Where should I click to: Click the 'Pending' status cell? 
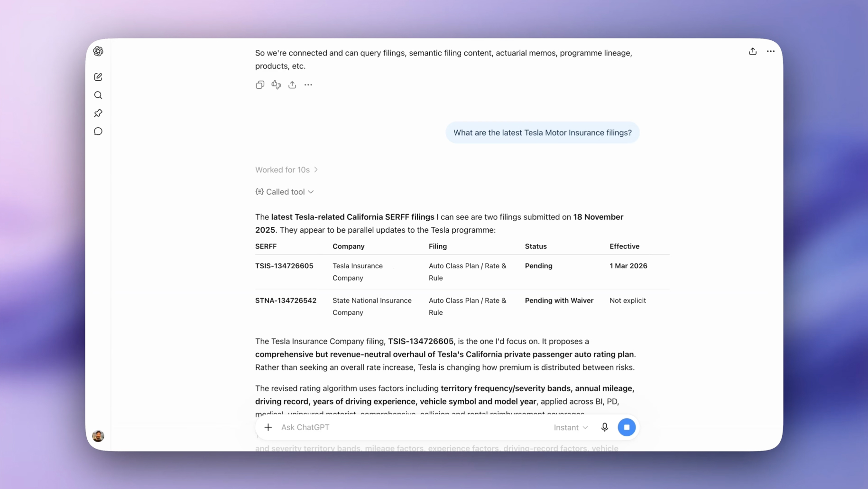[539, 266]
